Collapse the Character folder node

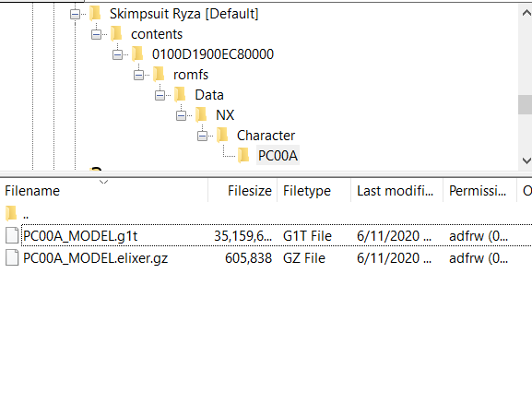(x=203, y=136)
